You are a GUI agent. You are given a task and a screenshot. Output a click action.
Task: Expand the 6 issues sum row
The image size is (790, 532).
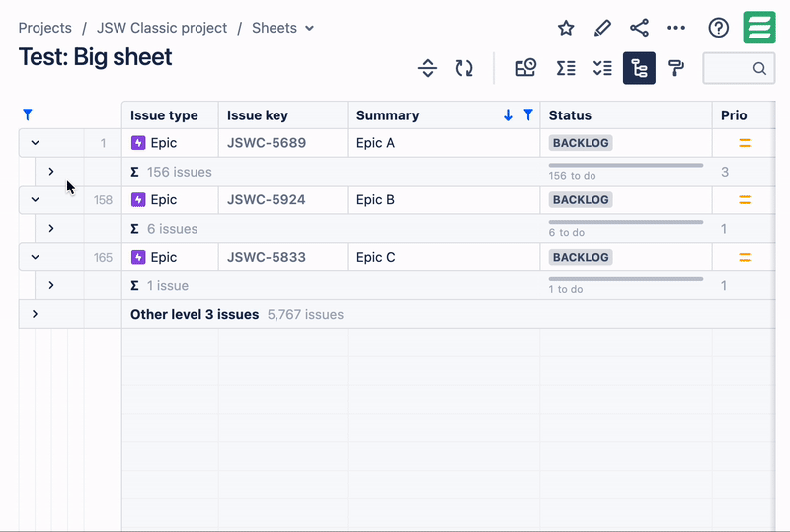coord(51,228)
